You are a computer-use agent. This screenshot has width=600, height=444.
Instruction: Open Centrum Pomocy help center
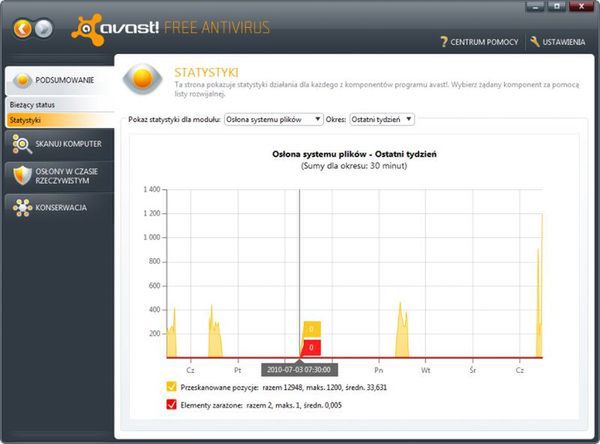coord(480,42)
